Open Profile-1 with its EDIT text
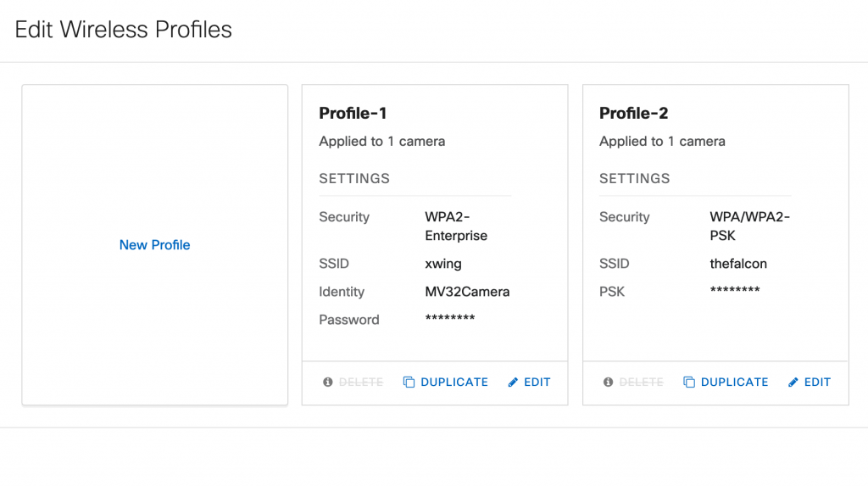The image size is (868, 486). click(x=537, y=383)
